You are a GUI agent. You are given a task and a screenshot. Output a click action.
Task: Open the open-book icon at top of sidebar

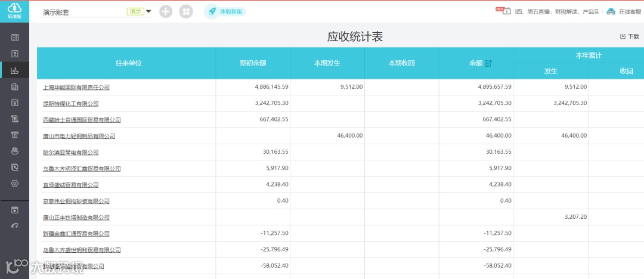point(15,38)
